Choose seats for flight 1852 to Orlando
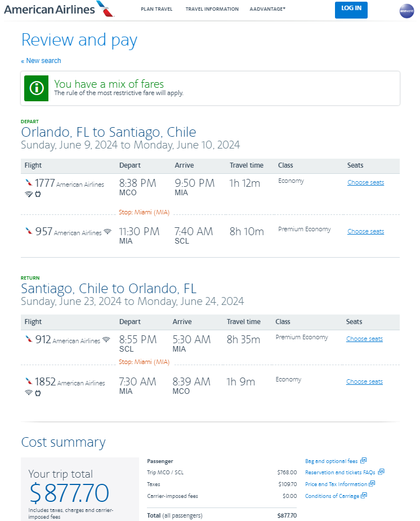 click(364, 381)
